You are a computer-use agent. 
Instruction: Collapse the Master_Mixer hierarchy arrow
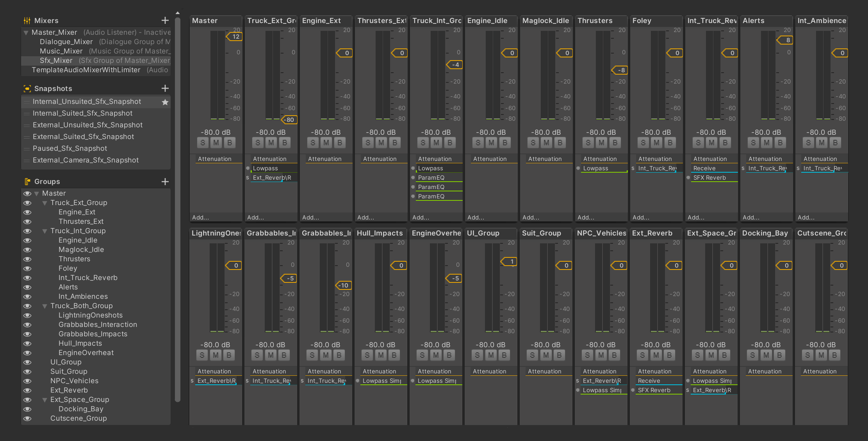click(26, 32)
